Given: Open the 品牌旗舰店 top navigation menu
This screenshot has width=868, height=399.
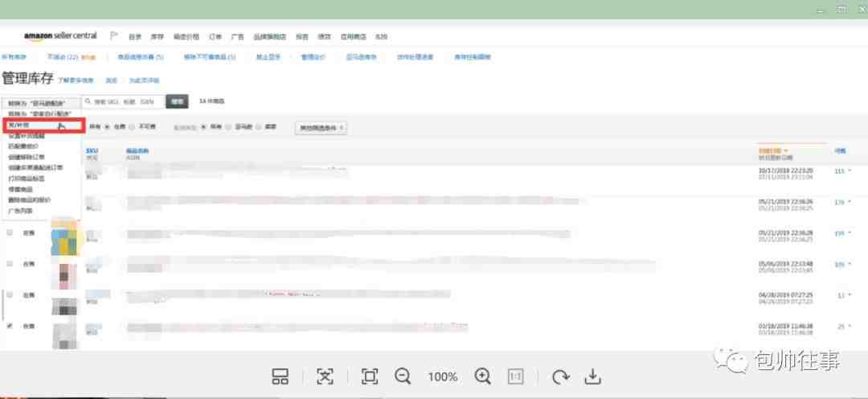Looking at the screenshot, I should pyautogui.click(x=270, y=36).
